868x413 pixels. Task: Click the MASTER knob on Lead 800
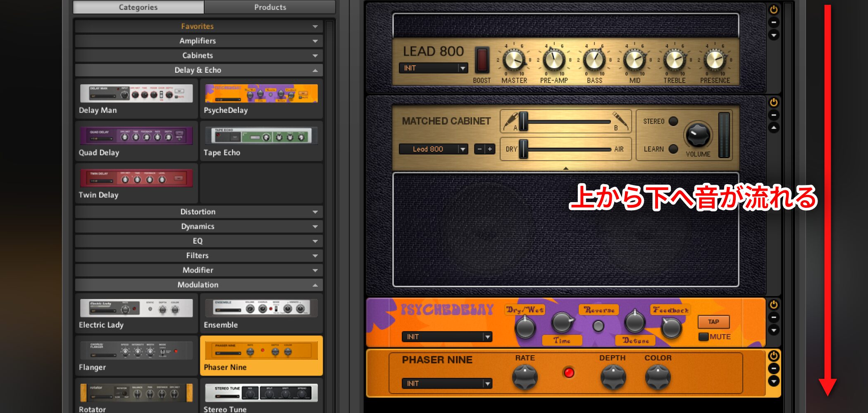(514, 60)
